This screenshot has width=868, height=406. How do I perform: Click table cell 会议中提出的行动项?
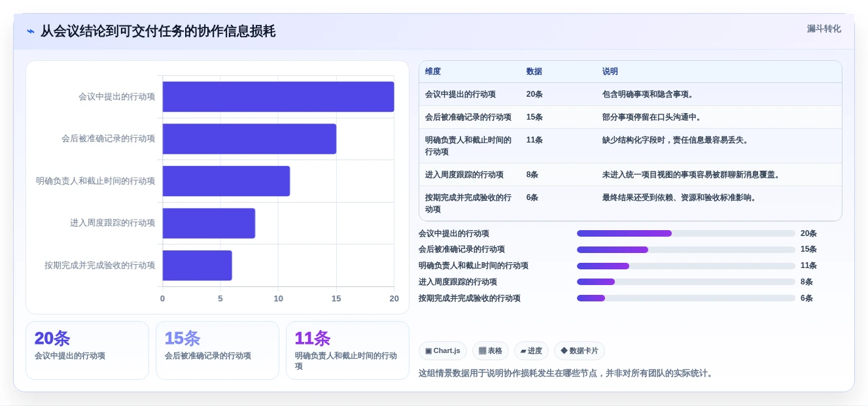click(x=460, y=94)
